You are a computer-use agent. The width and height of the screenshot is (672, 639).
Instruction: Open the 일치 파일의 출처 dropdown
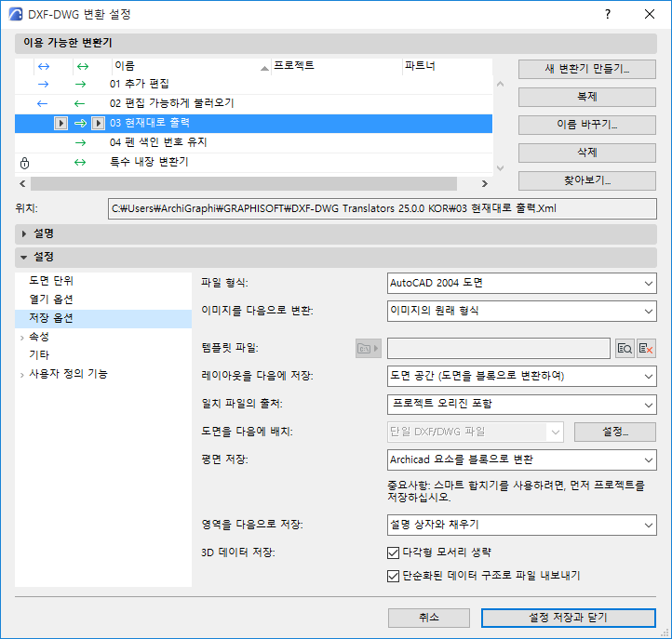[521, 405]
